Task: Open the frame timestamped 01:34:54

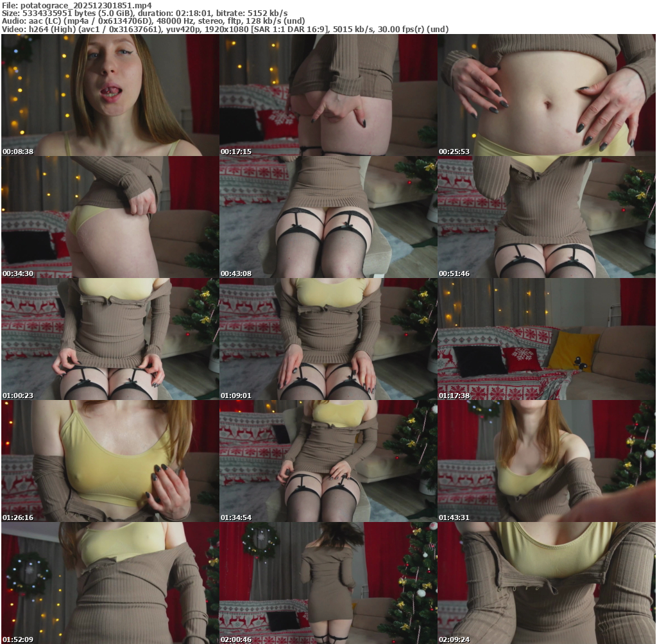Action: click(x=328, y=461)
